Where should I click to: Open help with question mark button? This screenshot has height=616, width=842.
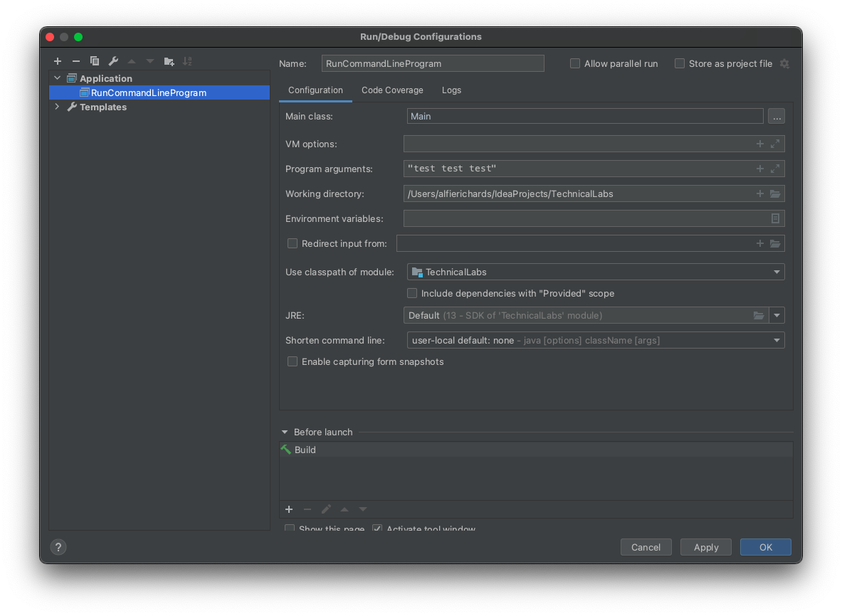click(x=58, y=547)
